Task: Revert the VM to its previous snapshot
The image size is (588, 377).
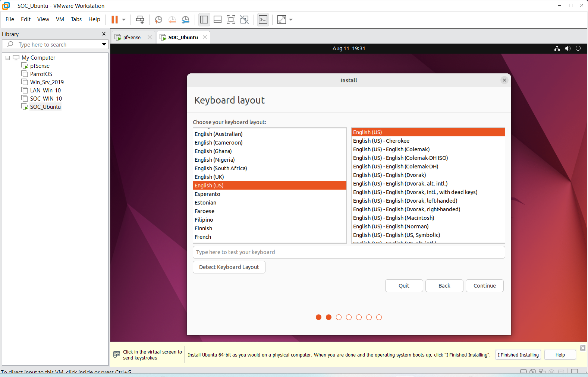Action: (x=172, y=20)
